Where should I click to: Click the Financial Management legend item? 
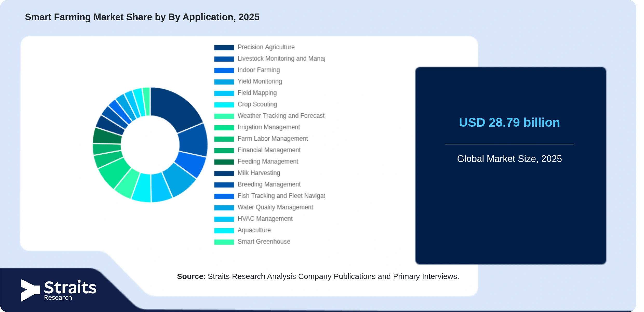click(257, 150)
